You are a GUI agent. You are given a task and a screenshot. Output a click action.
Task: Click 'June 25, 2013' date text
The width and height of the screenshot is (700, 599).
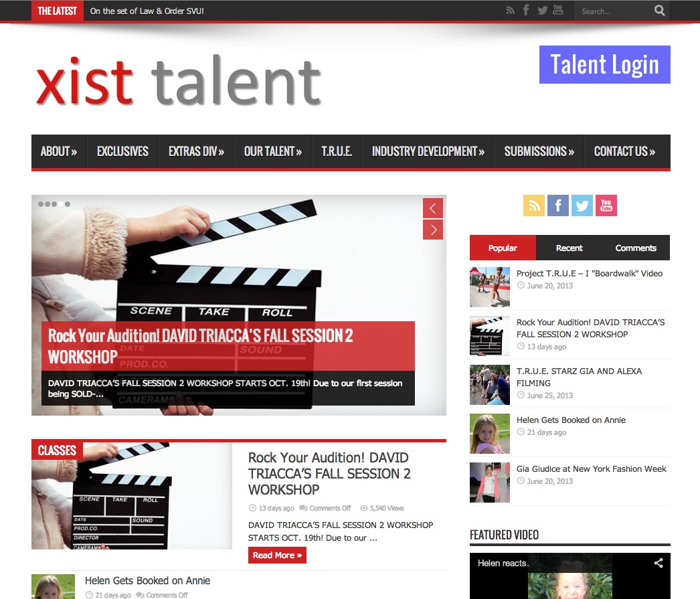(x=549, y=395)
